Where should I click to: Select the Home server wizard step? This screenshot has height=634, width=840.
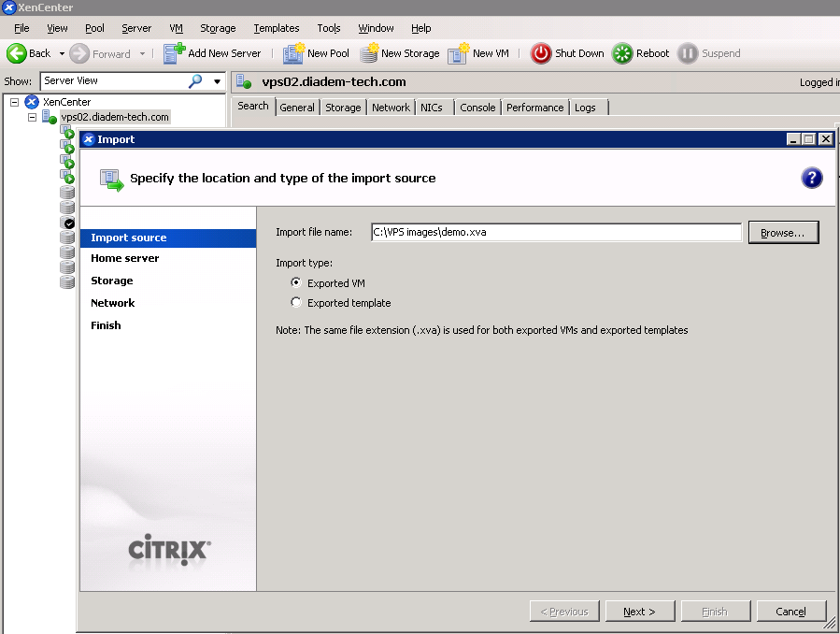point(125,258)
